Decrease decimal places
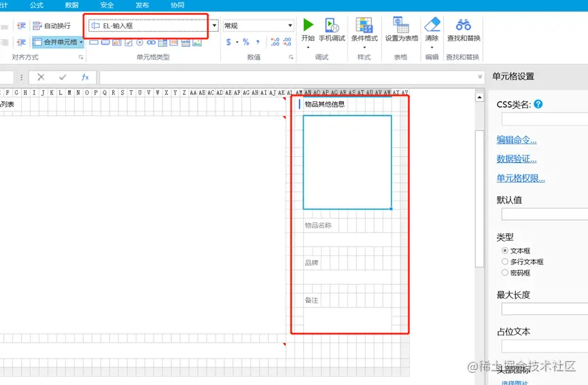This screenshot has height=385, width=588. [287, 42]
